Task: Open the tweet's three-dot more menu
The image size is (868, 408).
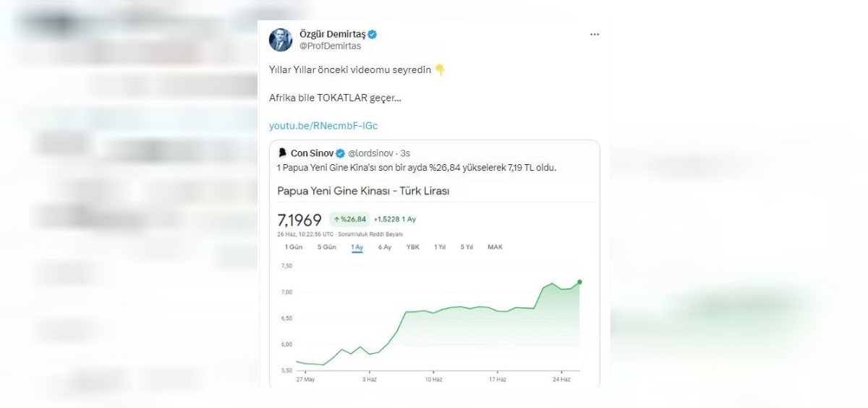Action: 595,35
